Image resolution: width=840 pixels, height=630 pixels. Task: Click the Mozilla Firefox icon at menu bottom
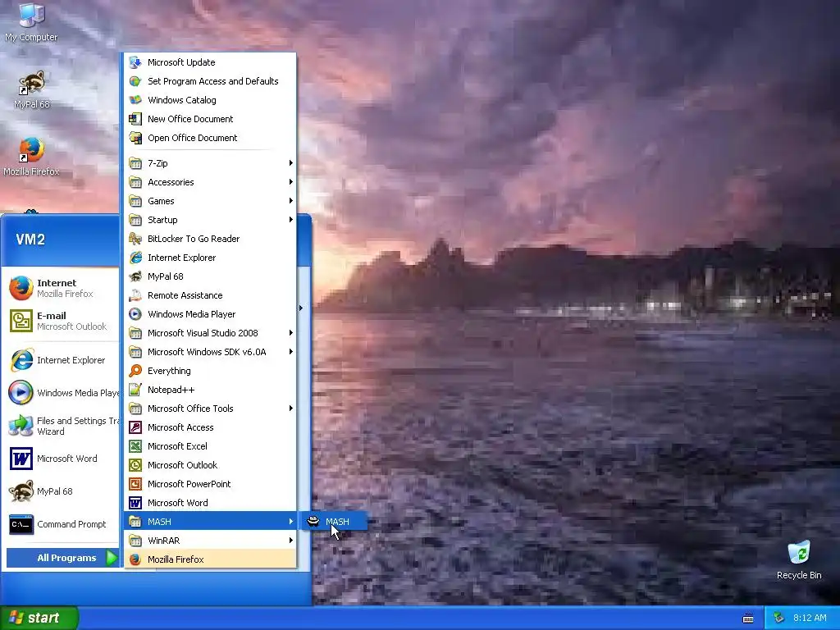[x=135, y=559]
